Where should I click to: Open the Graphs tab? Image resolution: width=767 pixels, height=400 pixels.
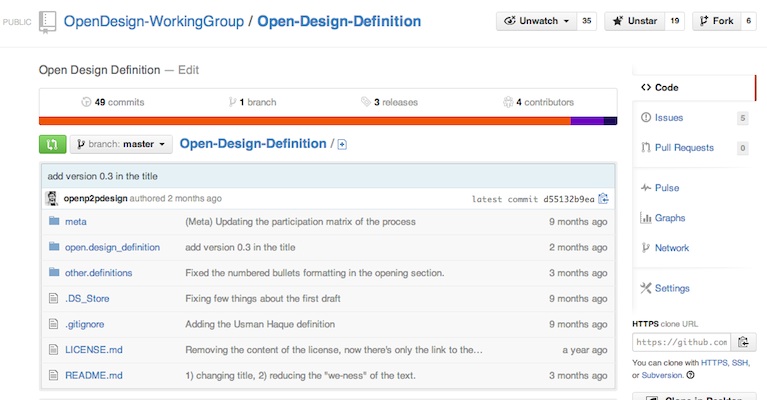click(694, 218)
